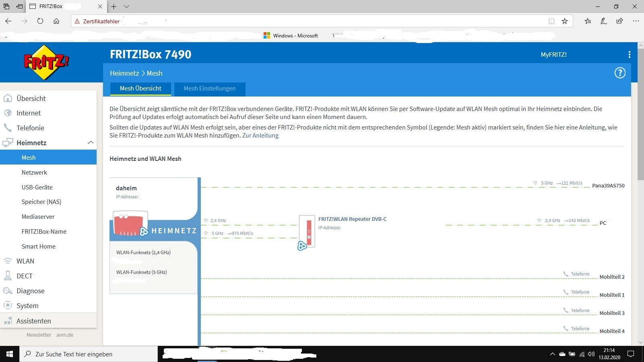Open the MyFRITZ! link
Image resolution: width=644 pixels, height=362 pixels.
[553, 54]
